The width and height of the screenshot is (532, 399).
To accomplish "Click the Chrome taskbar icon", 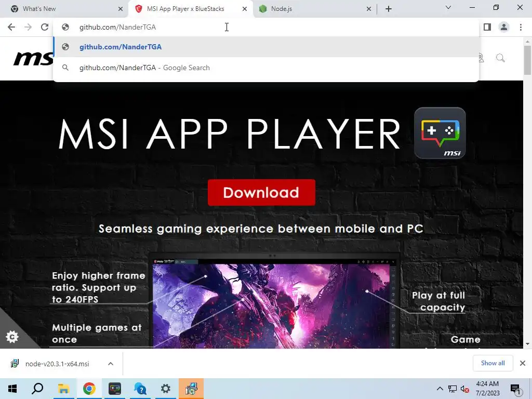I will 89,389.
